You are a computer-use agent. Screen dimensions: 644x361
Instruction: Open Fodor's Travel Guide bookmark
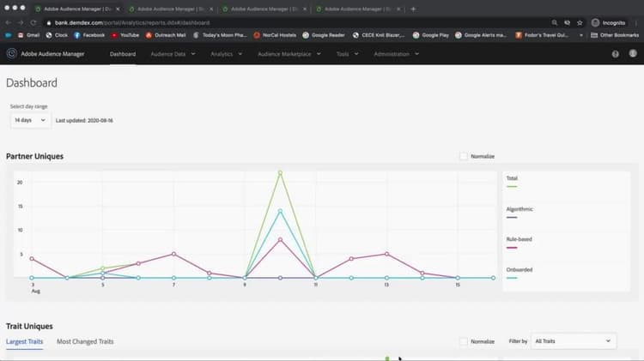pyautogui.click(x=542, y=35)
